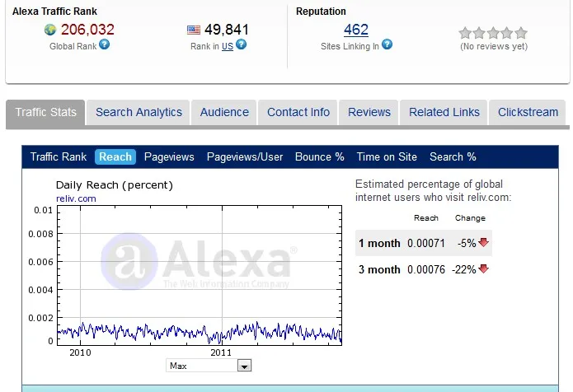Viewport: 573px width, 392px height.
Task: Open the Reviews tab
Action: click(x=369, y=112)
